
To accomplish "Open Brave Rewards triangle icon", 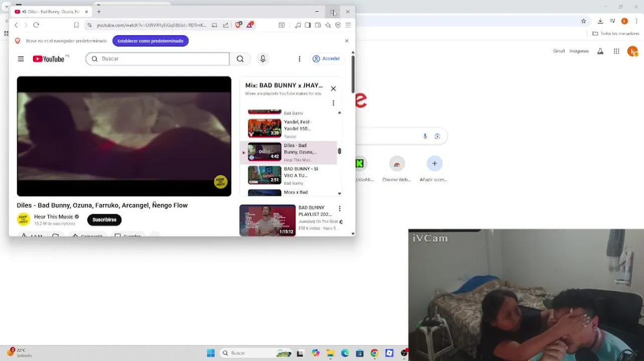I will click(x=250, y=25).
